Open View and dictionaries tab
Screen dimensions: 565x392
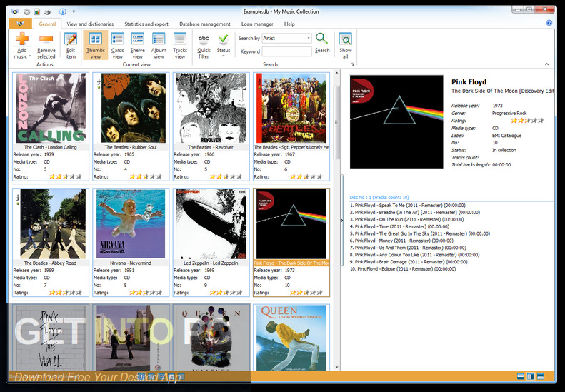click(x=90, y=24)
